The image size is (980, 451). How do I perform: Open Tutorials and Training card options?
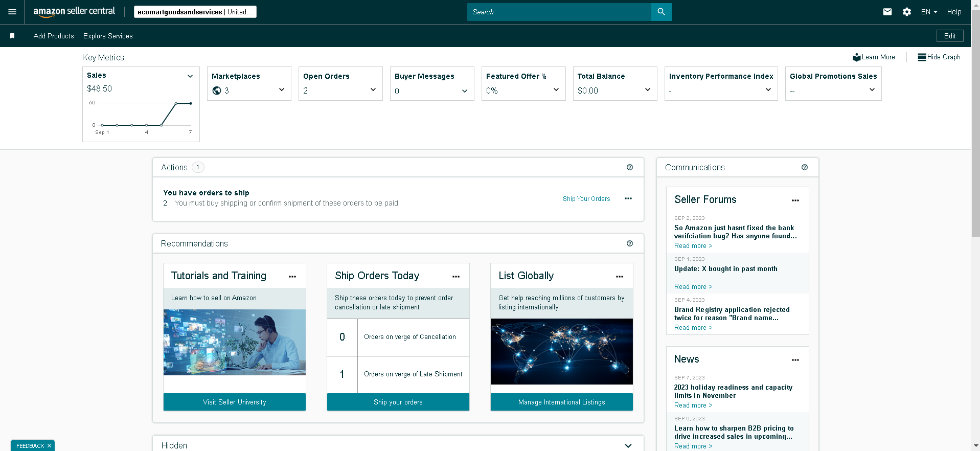click(292, 277)
